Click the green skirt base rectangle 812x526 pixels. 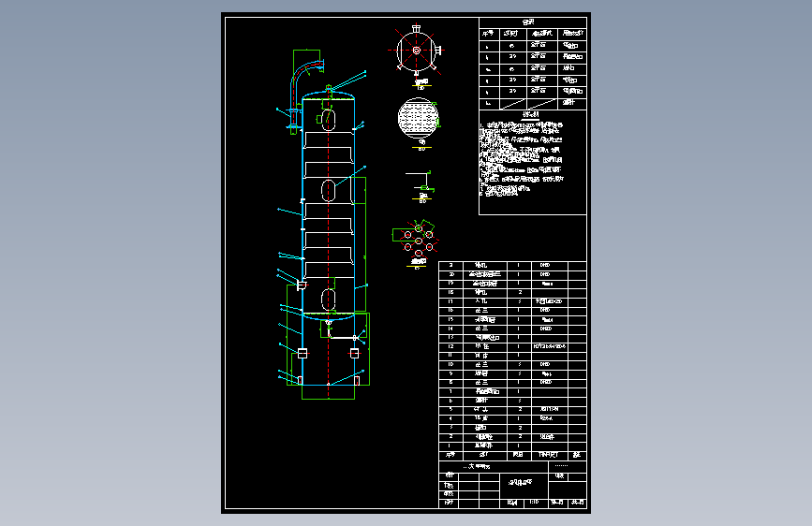click(x=329, y=392)
